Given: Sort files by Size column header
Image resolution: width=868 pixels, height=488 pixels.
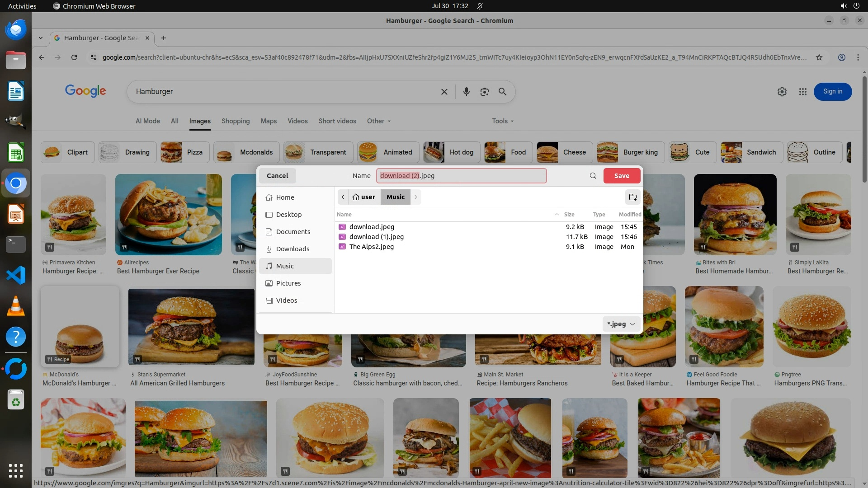Looking at the screenshot, I should coord(569,215).
